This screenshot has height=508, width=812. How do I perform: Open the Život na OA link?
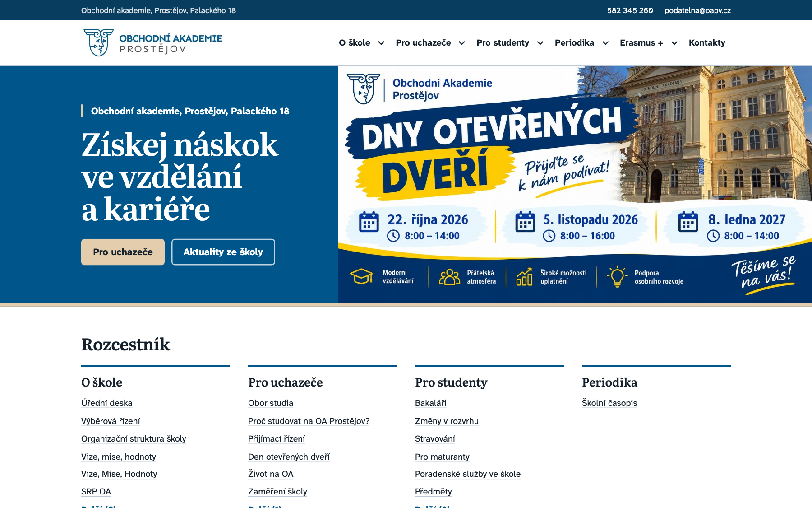pos(271,474)
